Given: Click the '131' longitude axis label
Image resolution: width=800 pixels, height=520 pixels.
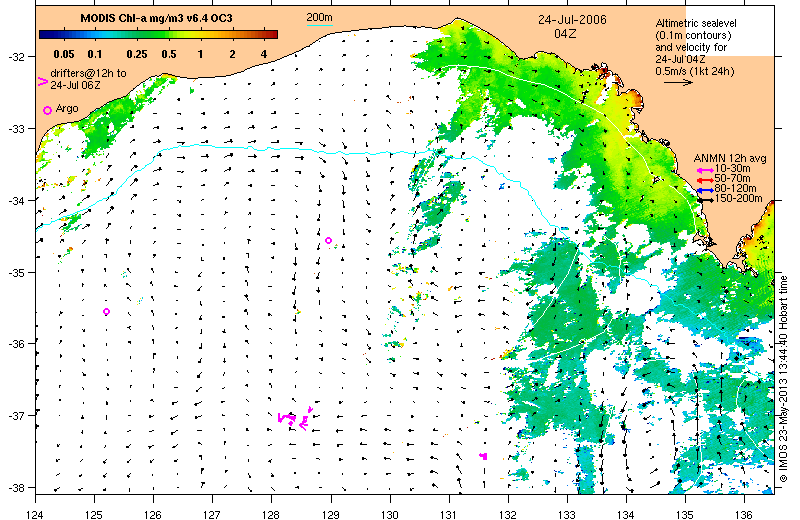Looking at the screenshot, I should (449, 514).
